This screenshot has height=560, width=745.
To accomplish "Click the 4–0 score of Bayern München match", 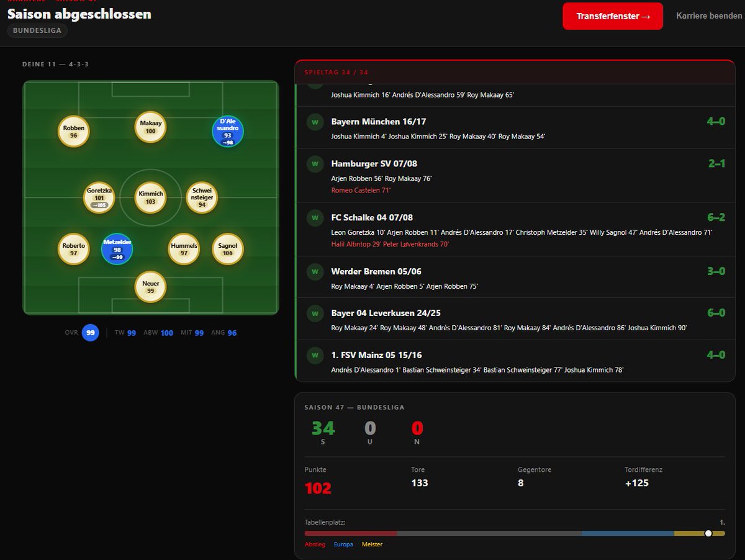I will click(x=716, y=122).
